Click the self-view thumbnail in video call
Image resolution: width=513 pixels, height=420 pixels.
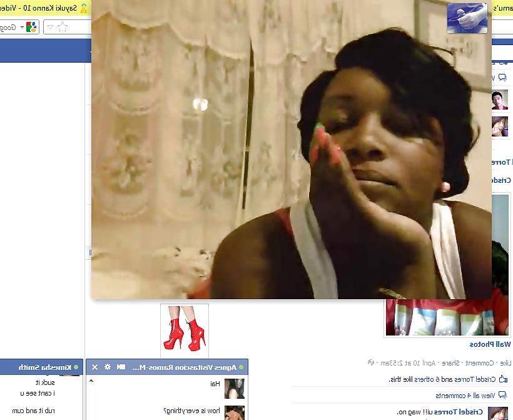(x=467, y=18)
